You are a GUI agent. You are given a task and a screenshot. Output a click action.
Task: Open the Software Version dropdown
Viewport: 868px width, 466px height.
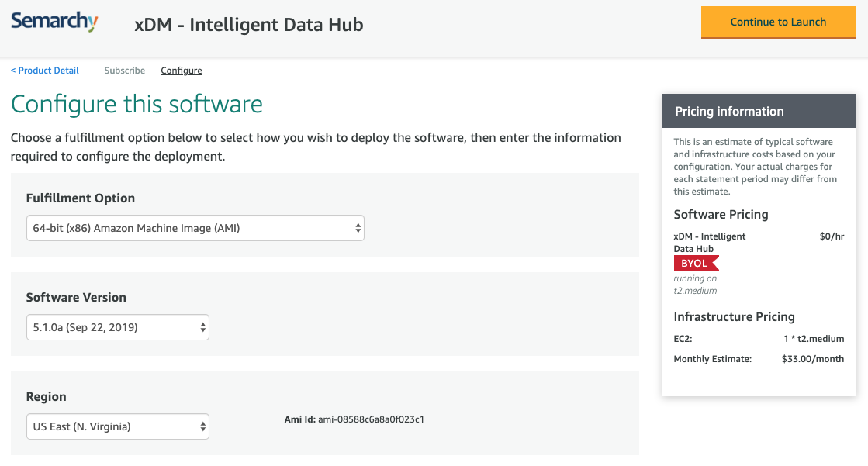point(116,327)
